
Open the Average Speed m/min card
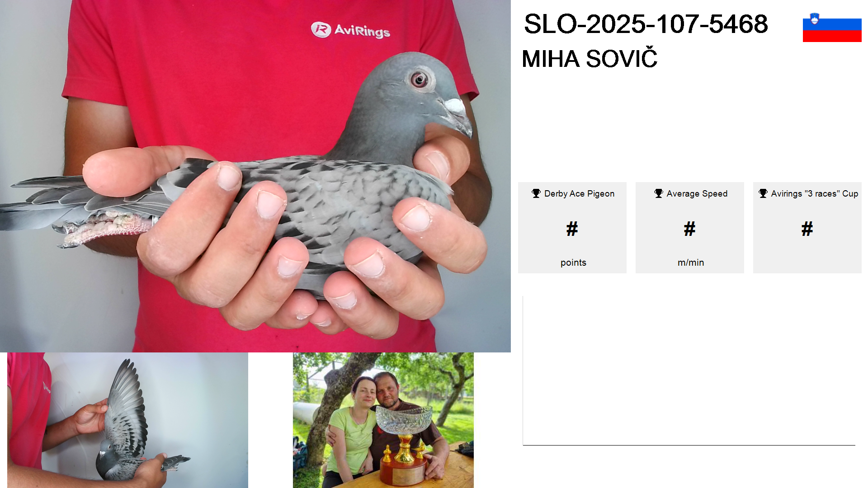690,228
